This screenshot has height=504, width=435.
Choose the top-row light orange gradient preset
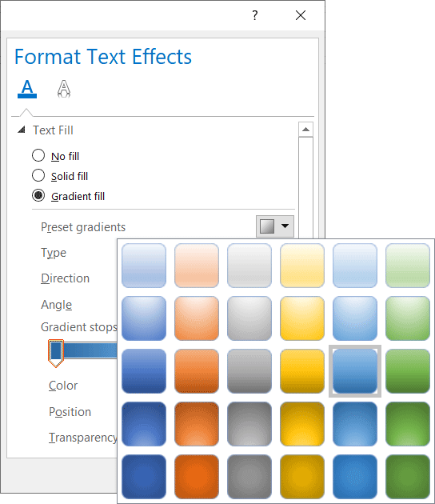pos(197,266)
